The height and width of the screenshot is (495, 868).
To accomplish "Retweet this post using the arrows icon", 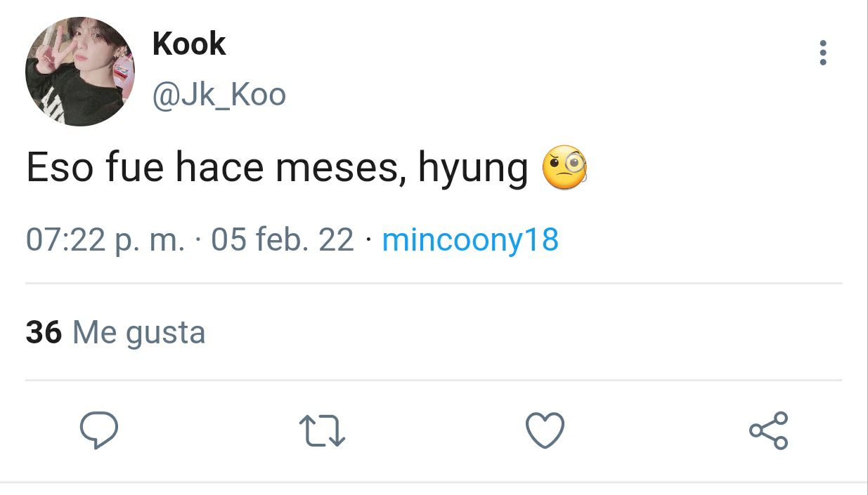I will pos(322,430).
